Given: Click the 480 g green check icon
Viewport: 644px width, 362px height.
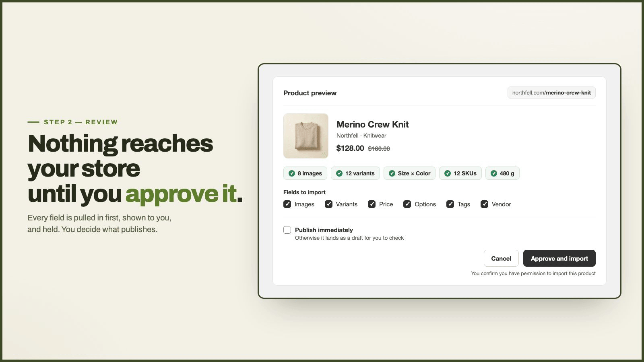Looking at the screenshot, I should pyautogui.click(x=494, y=173).
